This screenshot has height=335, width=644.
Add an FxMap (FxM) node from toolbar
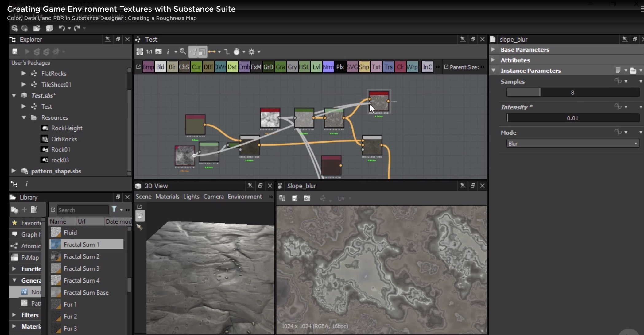pos(256,67)
